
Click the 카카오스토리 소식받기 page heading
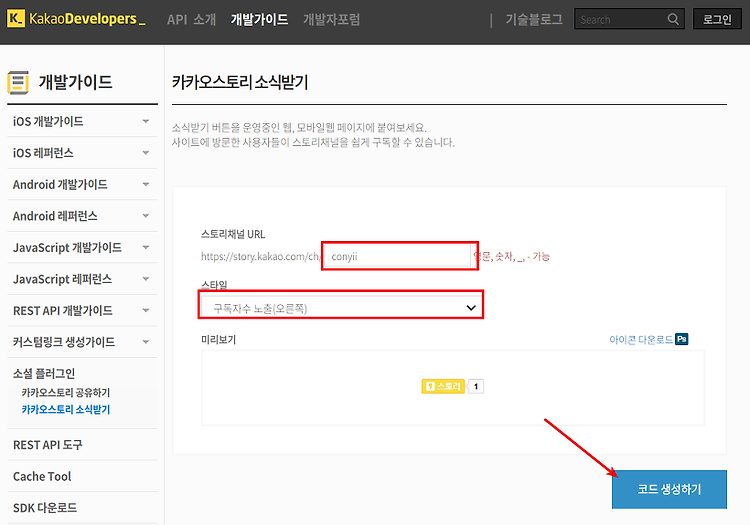(x=240, y=82)
